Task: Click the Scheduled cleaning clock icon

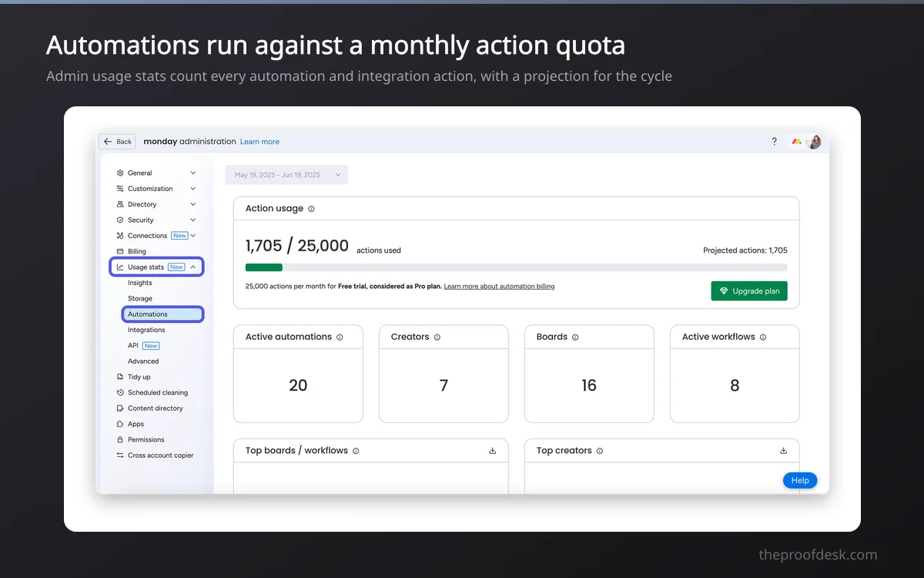Action: [120, 393]
